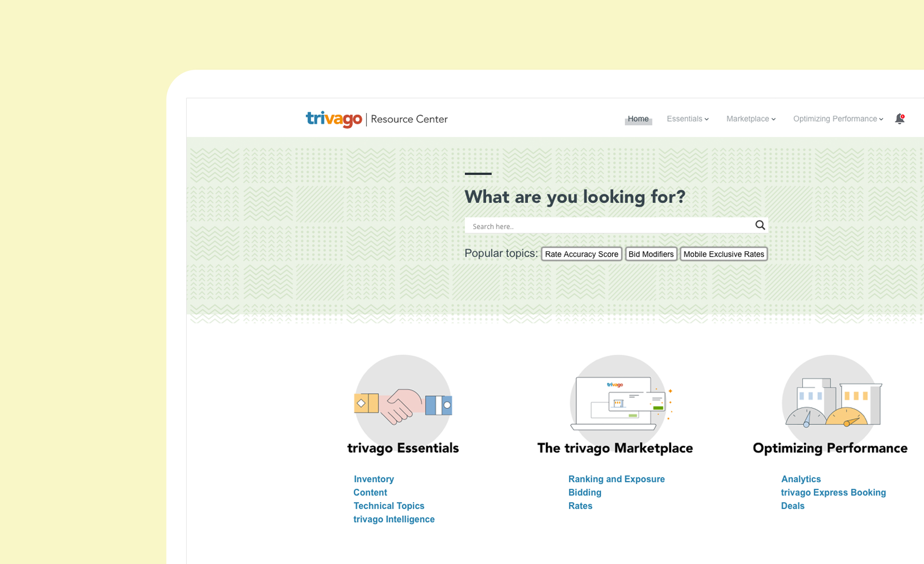Screen dimensions: 924x564
Task: Click the 'Popular topics:' label
Action: (x=501, y=254)
